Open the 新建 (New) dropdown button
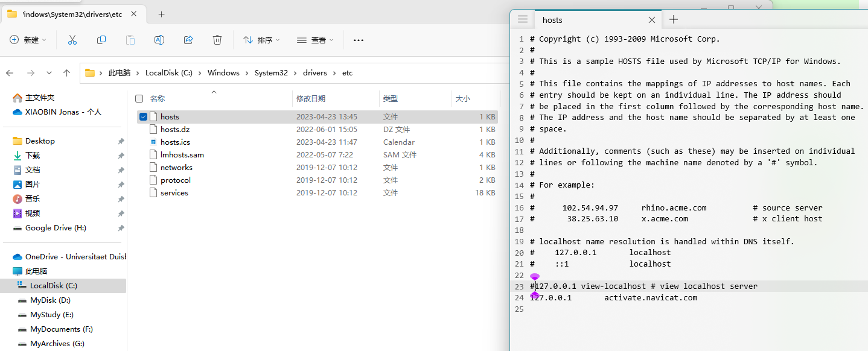868x351 pixels. (x=28, y=40)
